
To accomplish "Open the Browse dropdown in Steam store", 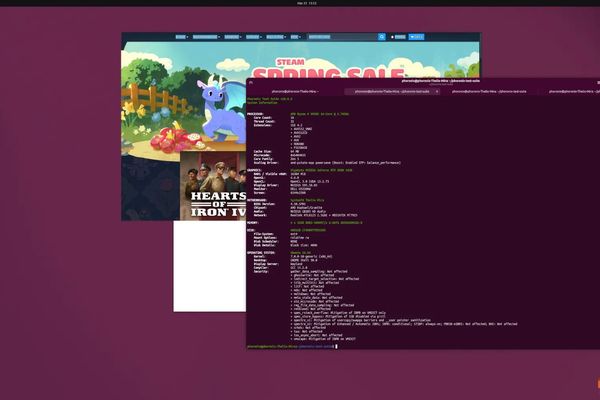I will coord(181,37).
